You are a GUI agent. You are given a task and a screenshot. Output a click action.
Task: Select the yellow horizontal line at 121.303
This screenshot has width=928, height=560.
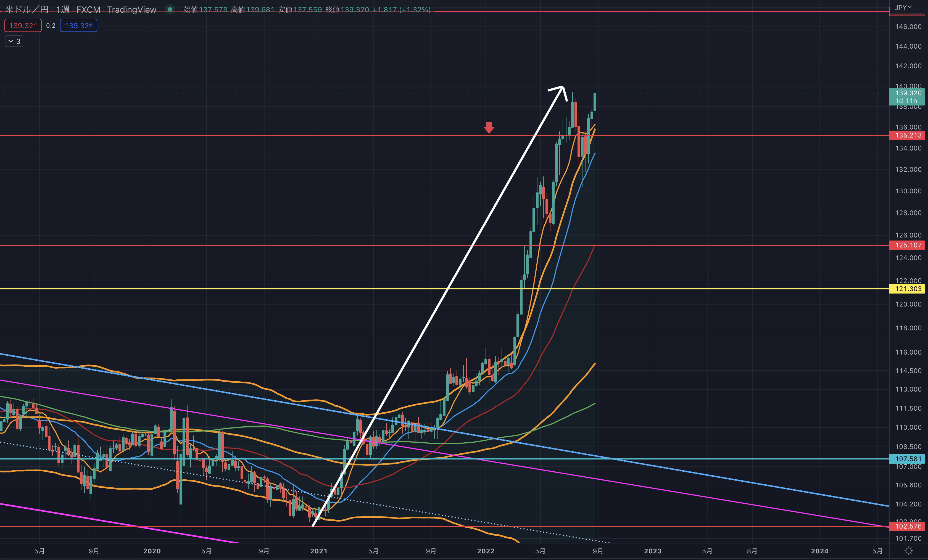click(x=226, y=289)
